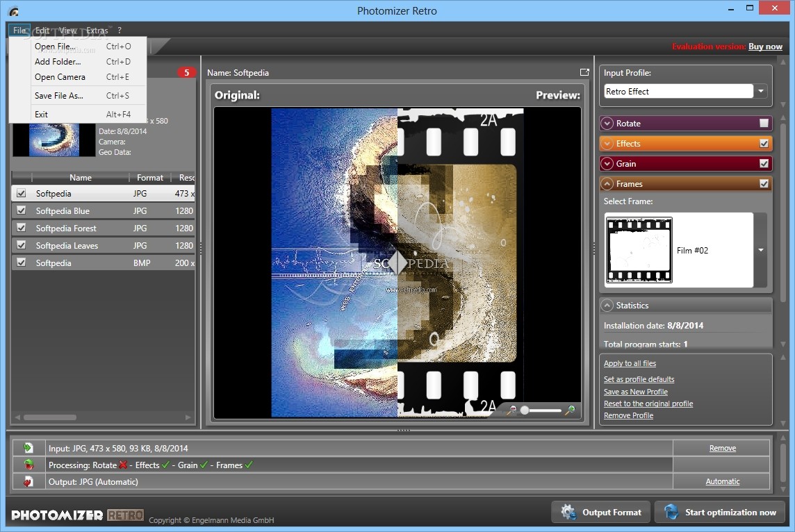This screenshot has height=532, width=795.
Task: Open the Edit menu
Action: pyautogui.click(x=42, y=31)
